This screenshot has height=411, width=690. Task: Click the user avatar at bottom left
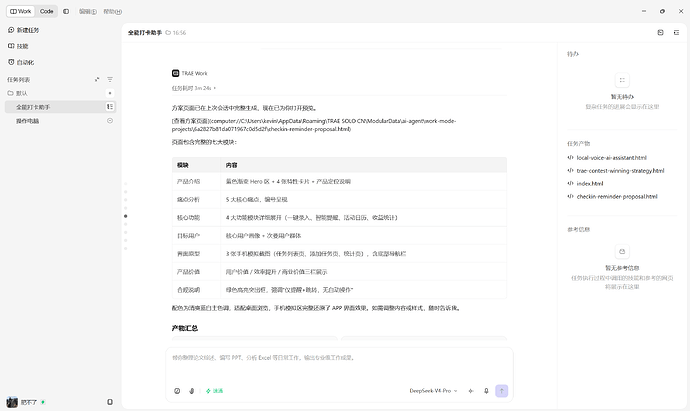[x=12, y=402]
